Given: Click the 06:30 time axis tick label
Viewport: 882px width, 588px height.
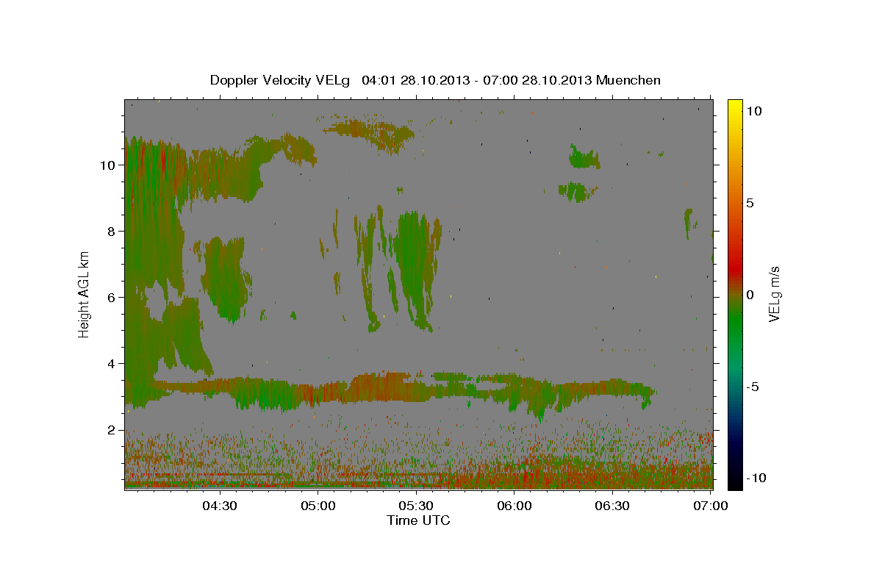Looking at the screenshot, I should (x=612, y=506).
